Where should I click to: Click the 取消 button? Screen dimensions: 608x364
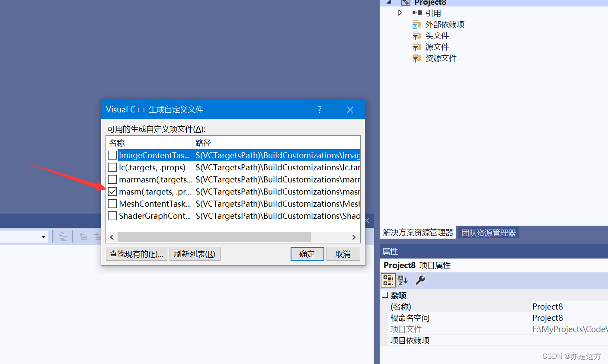(x=343, y=254)
